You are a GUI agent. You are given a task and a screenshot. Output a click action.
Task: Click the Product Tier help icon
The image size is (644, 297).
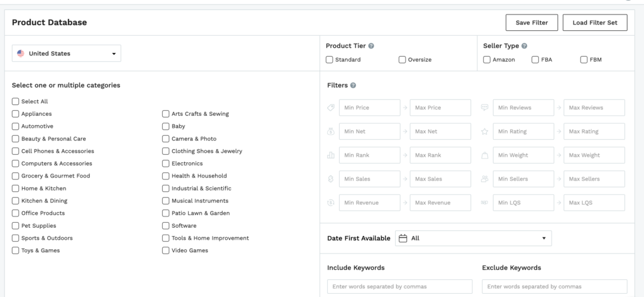[371, 46]
